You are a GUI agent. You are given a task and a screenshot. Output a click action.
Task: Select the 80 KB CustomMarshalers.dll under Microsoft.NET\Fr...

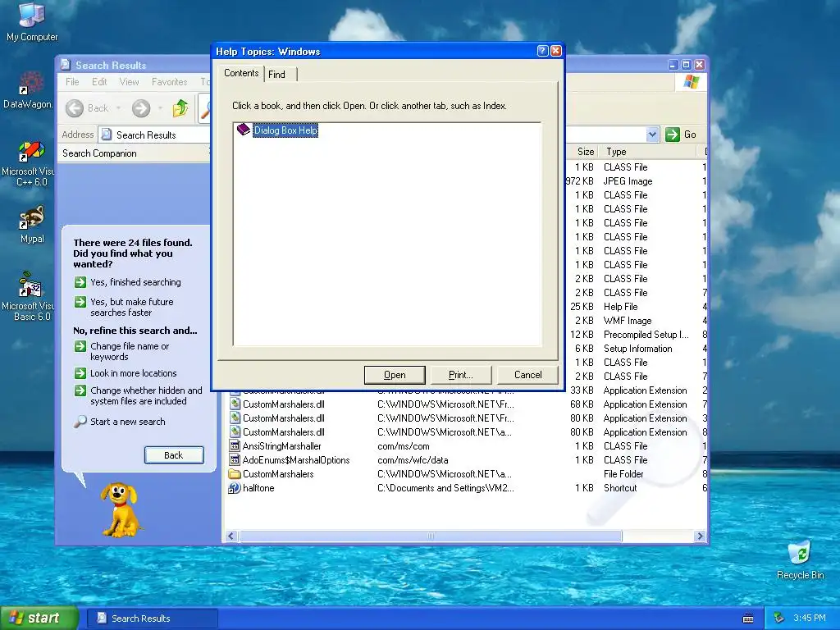click(283, 418)
